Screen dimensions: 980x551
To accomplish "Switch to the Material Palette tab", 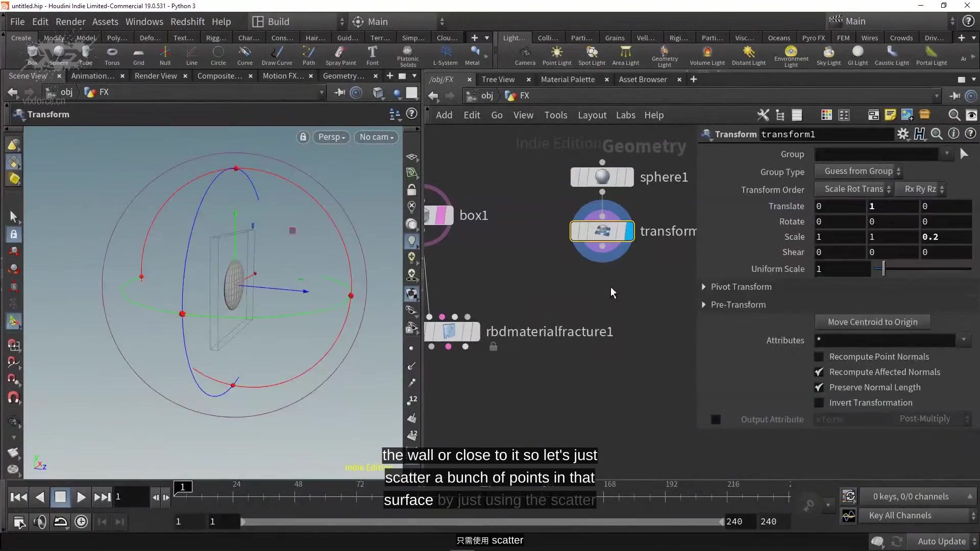I will [567, 79].
